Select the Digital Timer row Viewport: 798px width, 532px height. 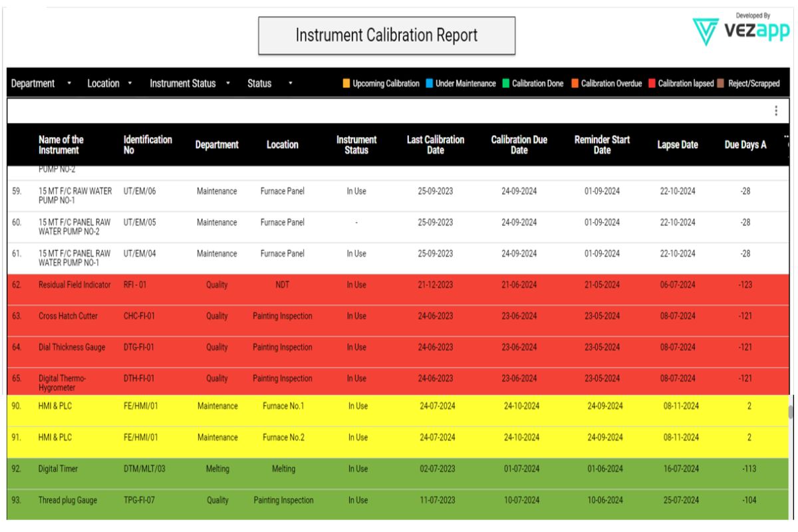coord(58,469)
